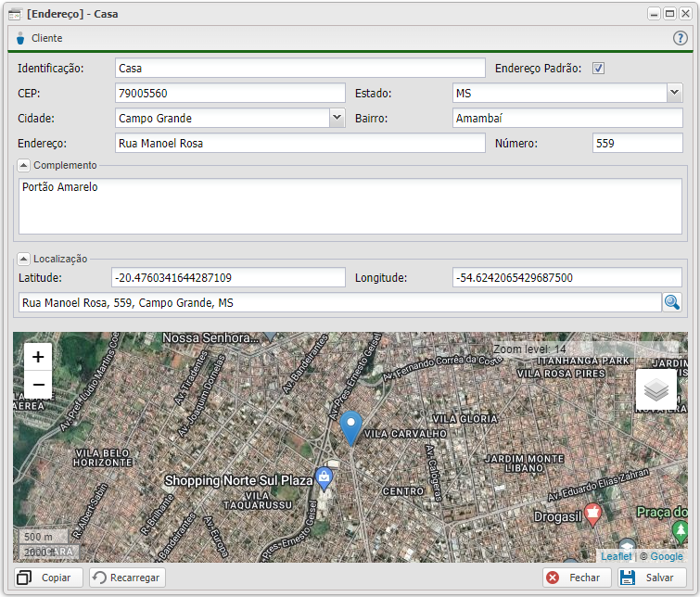This screenshot has width=700, height=597.
Task: Collapse the Complemento section
Action: coord(24,165)
